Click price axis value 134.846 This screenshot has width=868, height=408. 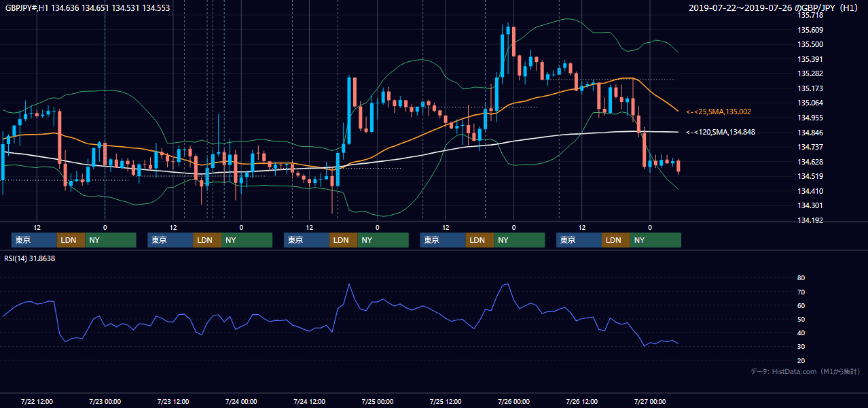pyautogui.click(x=810, y=133)
